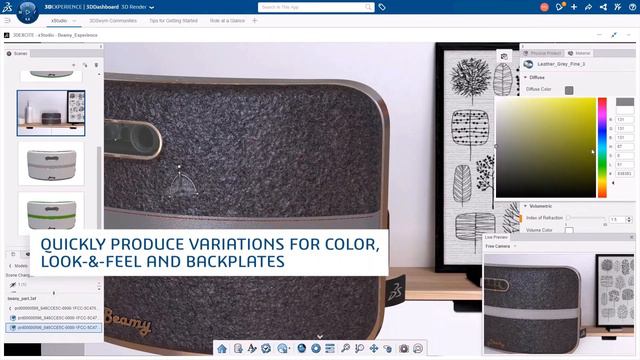Open the 3DEXPERIENCE compass
The width and height of the screenshot is (640, 360).
pyautogui.click(x=28, y=12)
